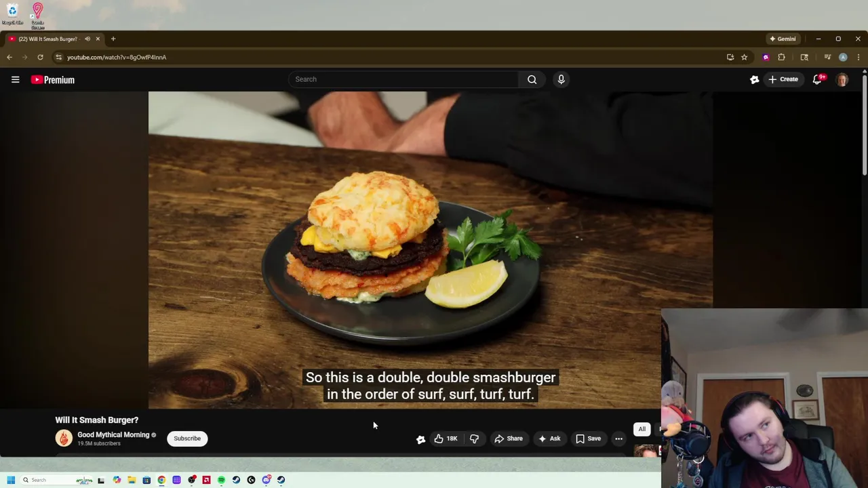The height and width of the screenshot is (488, 868).
Task: Click Chrome media controls icon
Action: [827, 57]
